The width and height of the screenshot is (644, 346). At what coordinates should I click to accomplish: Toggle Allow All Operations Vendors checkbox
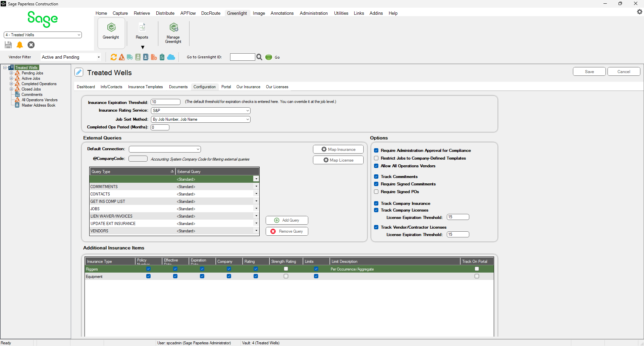point(376,166)
